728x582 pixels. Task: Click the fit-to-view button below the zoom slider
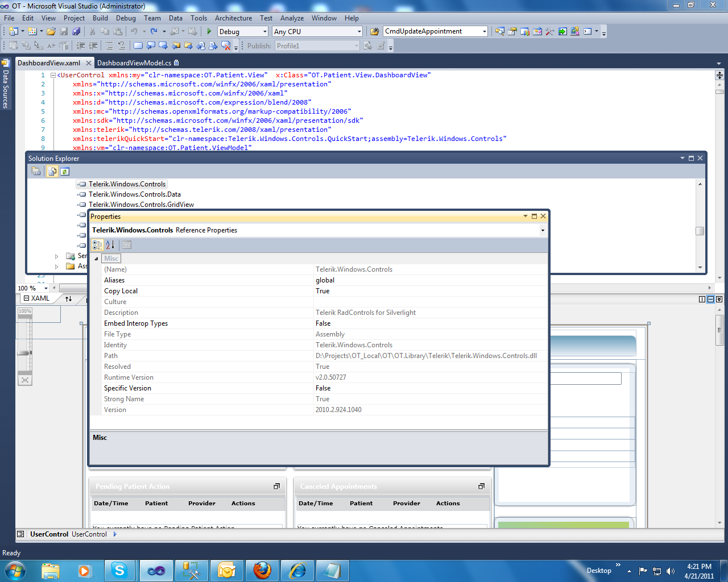[25, 380]
